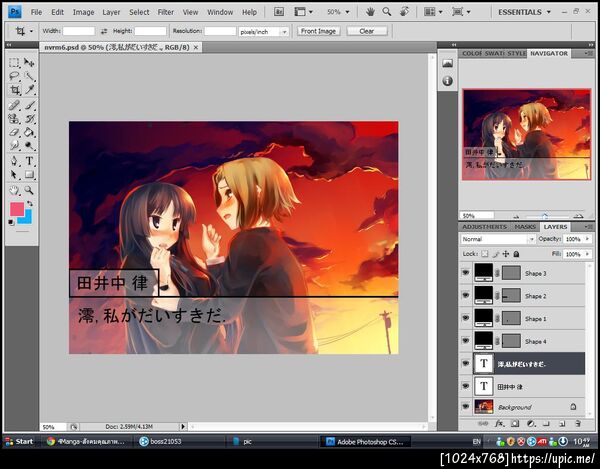Open the Fill slider arrow
600x469 pixels.
[587, 254]
